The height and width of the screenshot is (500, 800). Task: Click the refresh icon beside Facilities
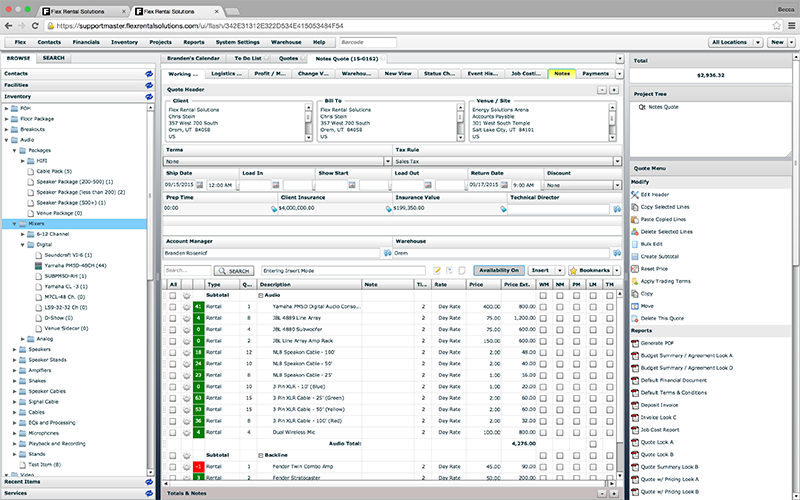[x=149, y=85]
